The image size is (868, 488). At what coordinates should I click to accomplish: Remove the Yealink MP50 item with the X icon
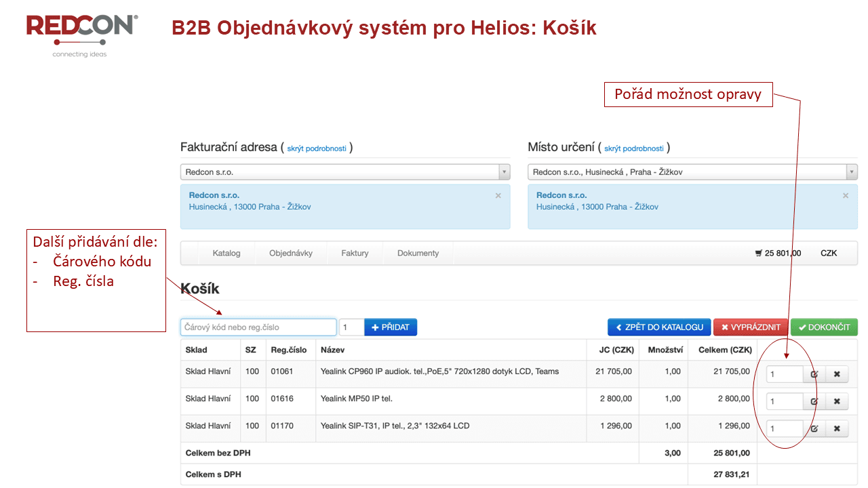(837, 401)
